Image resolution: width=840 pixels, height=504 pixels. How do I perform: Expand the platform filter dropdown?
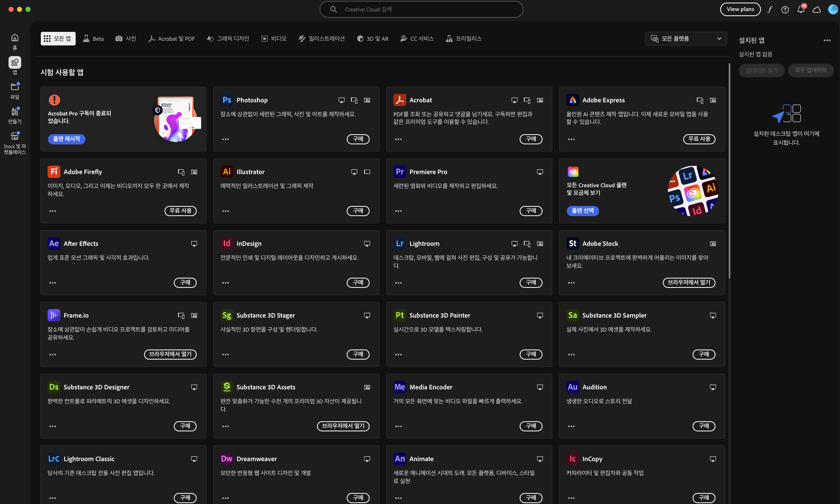pos(686,39)
